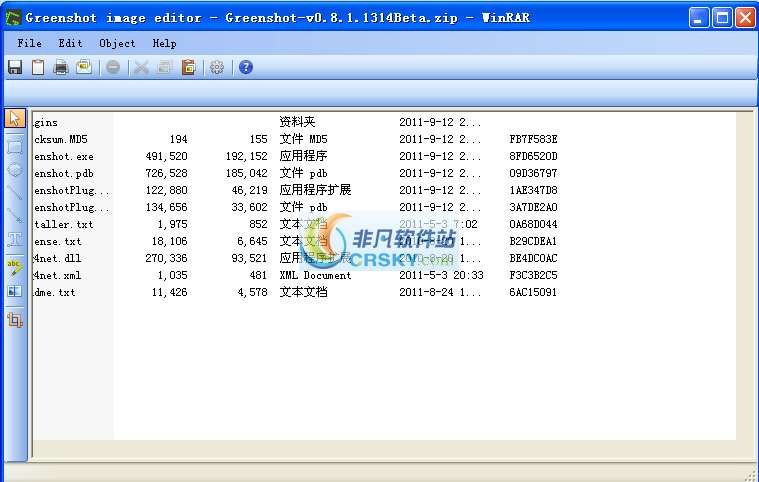Click the checksum '0A68D044'
The image size is (759, 482).
[x=533, y=224]
